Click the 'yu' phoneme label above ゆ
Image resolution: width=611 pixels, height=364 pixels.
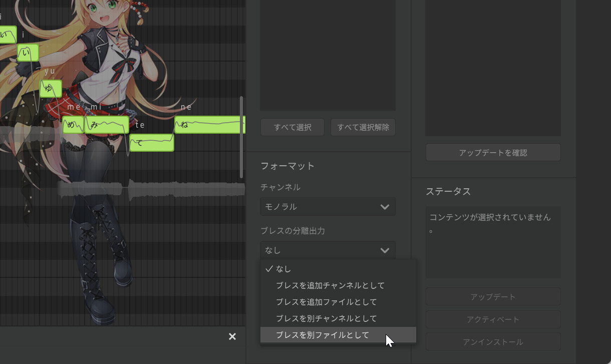[50, 71]
